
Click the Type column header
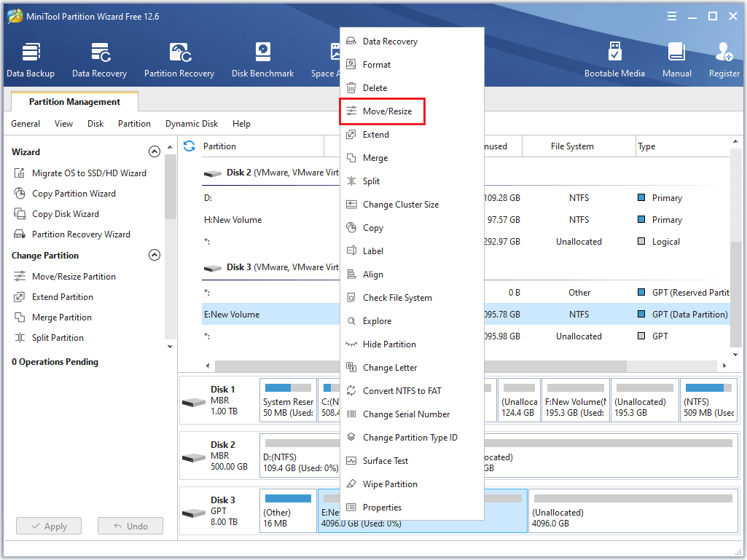click(683, 146)
